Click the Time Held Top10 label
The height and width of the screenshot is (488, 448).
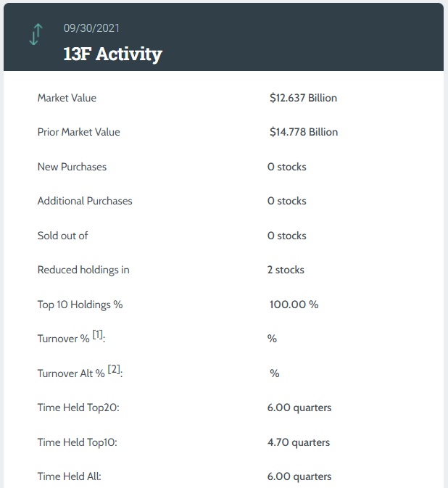[x=77, y=442]
